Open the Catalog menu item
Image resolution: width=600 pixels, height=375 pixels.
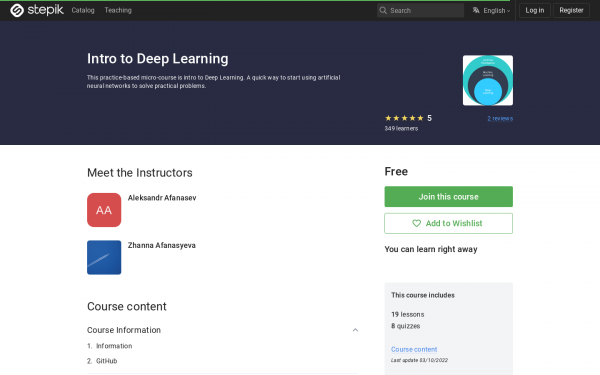pyautogui.click(x=83, y=10)
